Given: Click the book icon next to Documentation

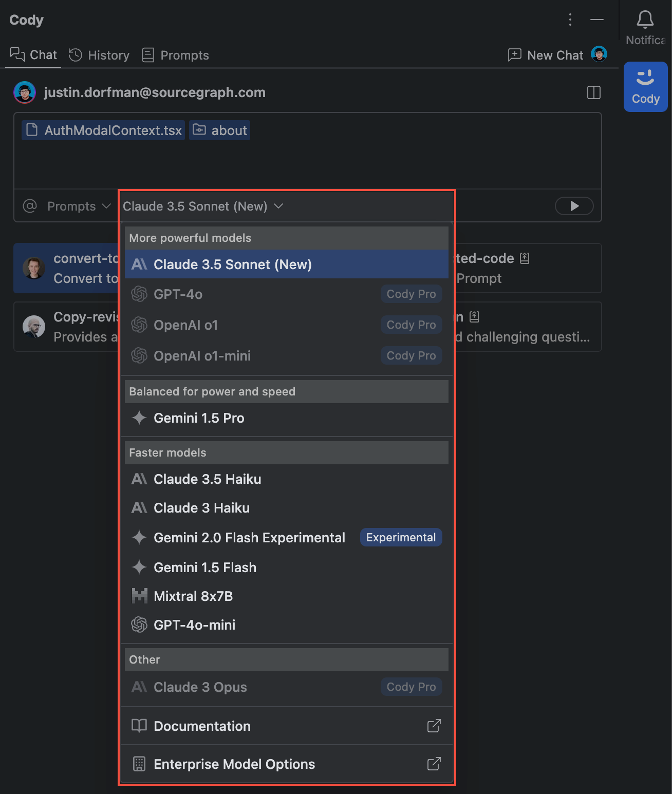Looking at the screenshot, I should coord(139,726).
